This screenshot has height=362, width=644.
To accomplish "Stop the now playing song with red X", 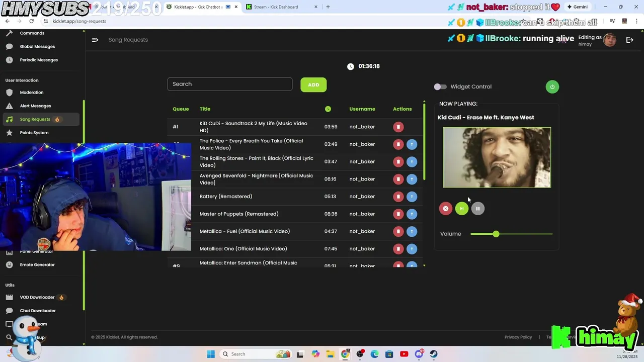I will (445, 209).
